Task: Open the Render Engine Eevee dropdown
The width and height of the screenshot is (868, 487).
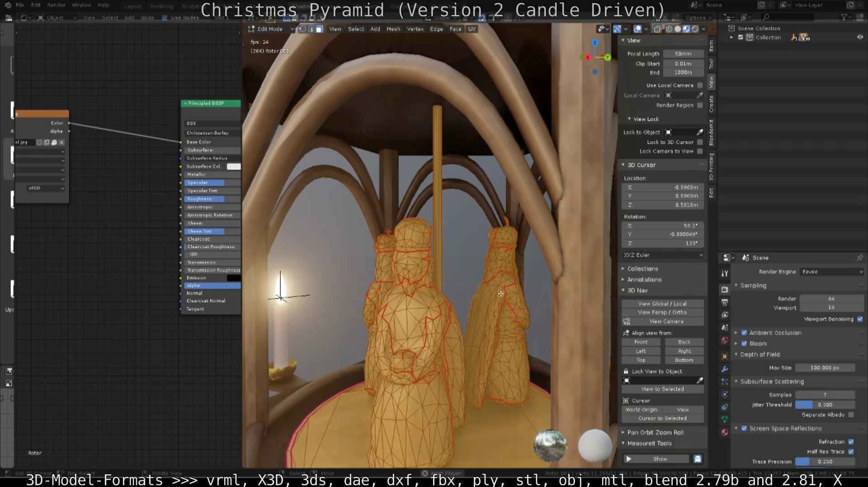Action: 832,272
